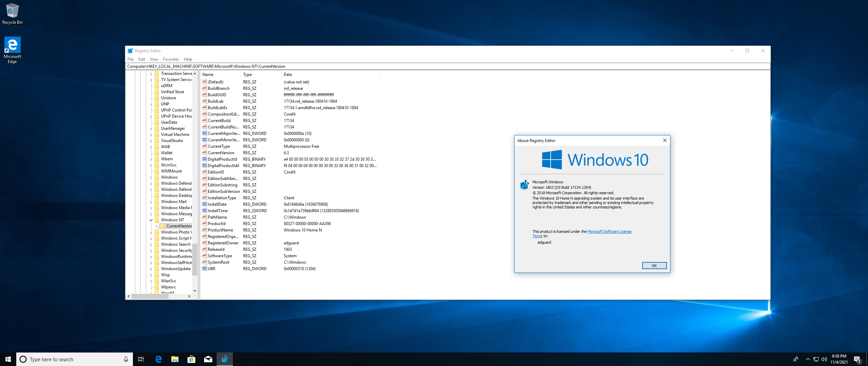This screenshot has height=366, width=868.
Task: Select the Registry Editor taskbar icon
Action: click(x=224, y=359)
